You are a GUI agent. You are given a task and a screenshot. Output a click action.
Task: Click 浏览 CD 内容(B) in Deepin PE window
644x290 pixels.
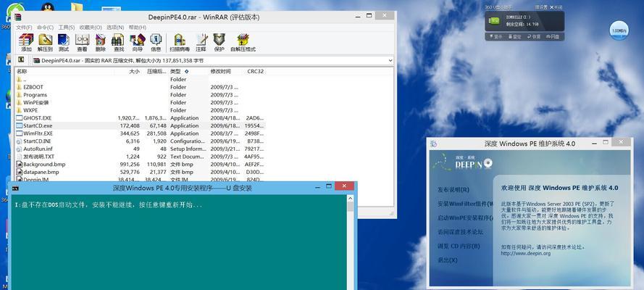[459, 246]
